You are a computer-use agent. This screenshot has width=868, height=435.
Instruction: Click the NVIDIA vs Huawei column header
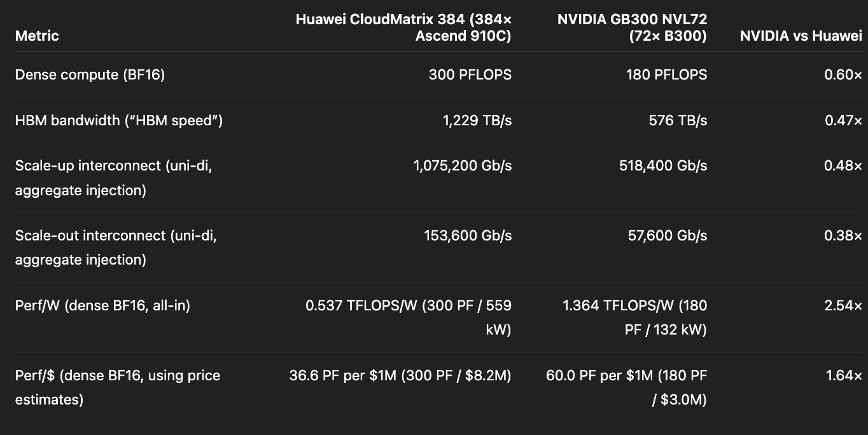point(801,36)
